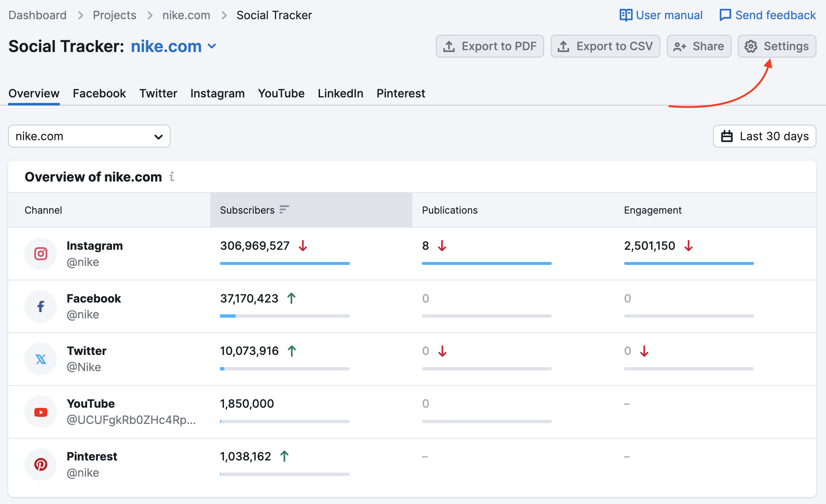The image size is (826, 504).
Task: Click the YouTube channel icon
Action: pos(41,412)
